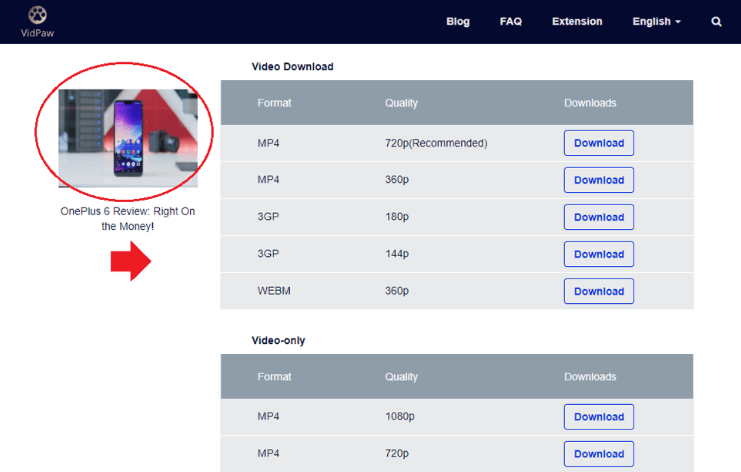This screenshot has width=741, height=472.
Task: Download MP4 360p video
Action: [599, 180]
